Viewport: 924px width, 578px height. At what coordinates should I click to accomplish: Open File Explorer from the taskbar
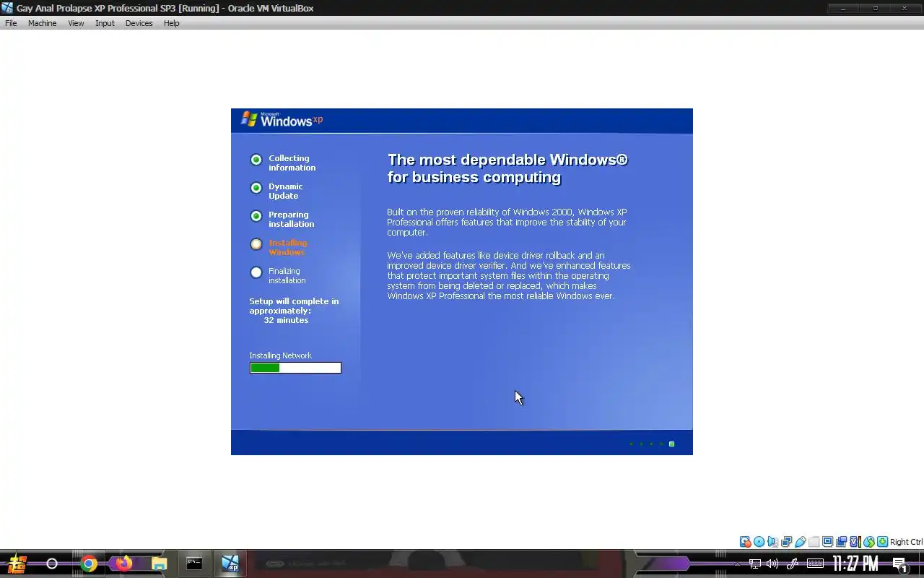pyautogui.click(x=159, y=564)
